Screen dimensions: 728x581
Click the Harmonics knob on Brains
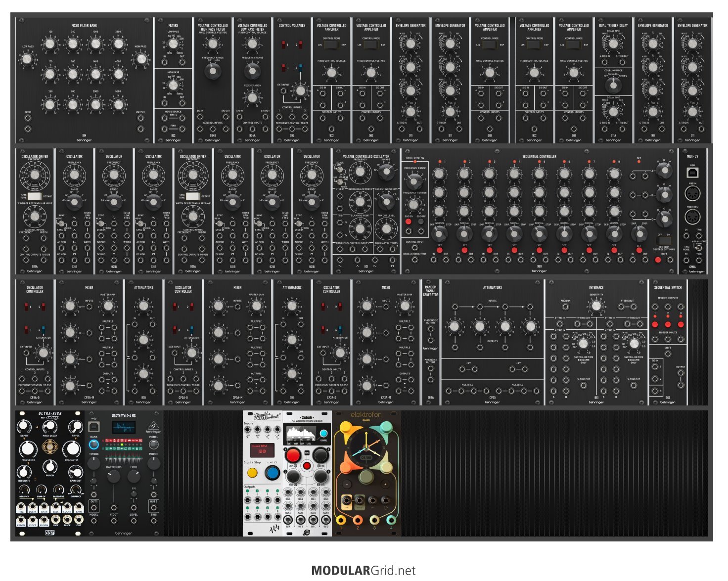(x=113, y=476)
